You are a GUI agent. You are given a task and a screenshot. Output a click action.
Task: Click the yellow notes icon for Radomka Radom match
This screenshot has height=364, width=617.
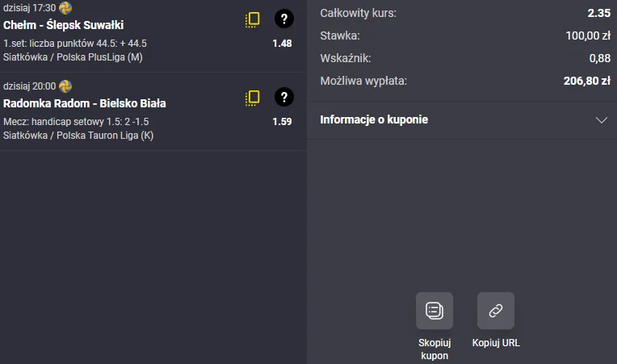click(253, 98)
